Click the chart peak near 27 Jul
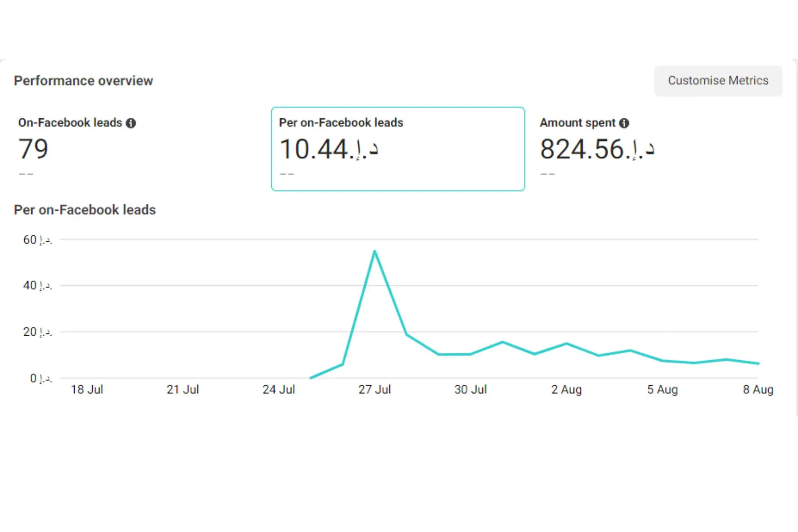The width and height of the screenshot is (798, 532). (x=374, y=251)
